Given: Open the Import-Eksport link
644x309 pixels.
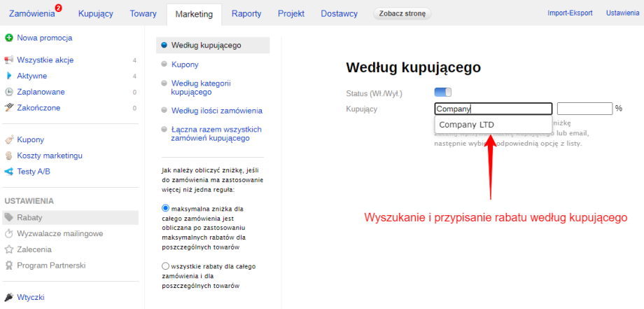Looking at the screenshot, I should [x=570, y=13].
